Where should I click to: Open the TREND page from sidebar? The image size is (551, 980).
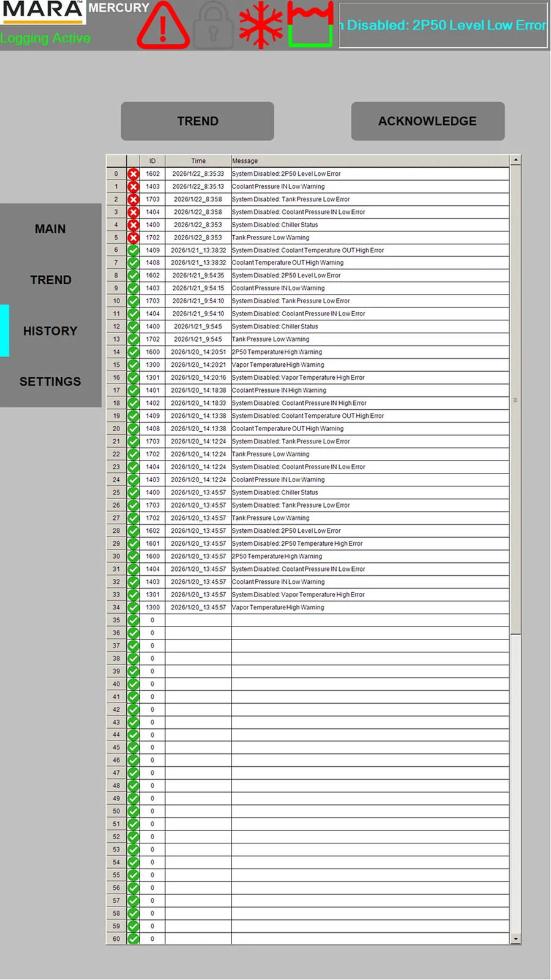(x=50, y=280)
